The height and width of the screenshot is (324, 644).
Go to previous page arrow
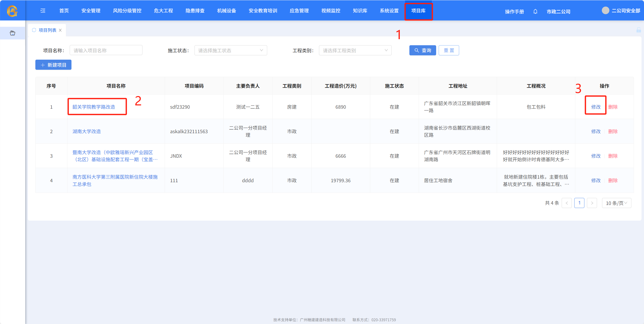[x=566, y=203]
